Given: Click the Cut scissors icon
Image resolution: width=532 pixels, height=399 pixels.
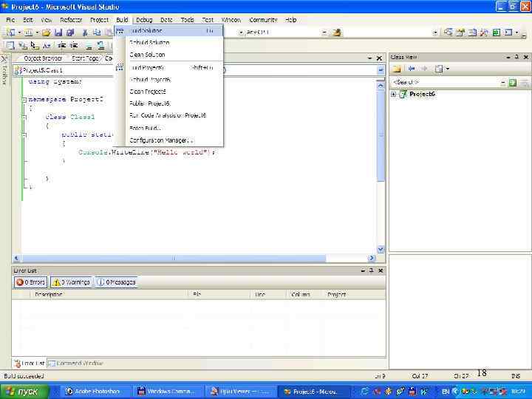Looking at the screenshot, I should point(85,33).
